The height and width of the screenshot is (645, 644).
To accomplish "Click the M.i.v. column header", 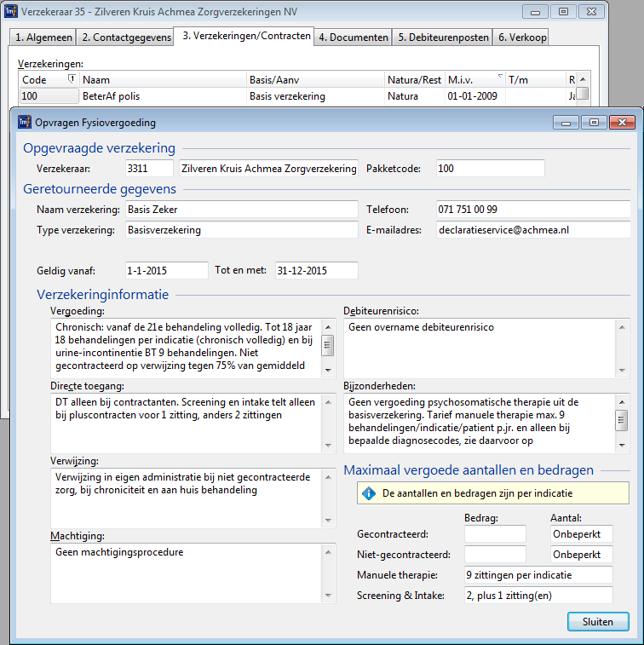I will tap(474, 80).
